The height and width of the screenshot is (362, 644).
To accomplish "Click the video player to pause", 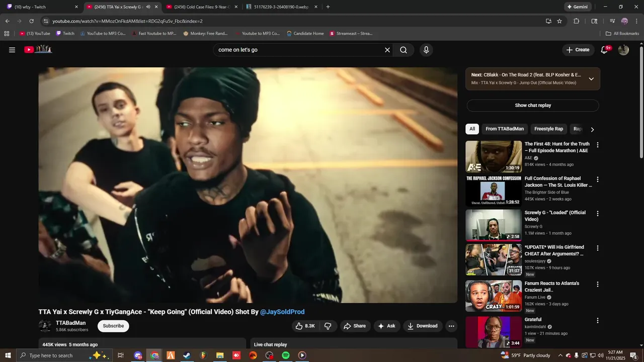I will [x=248, y=185].
